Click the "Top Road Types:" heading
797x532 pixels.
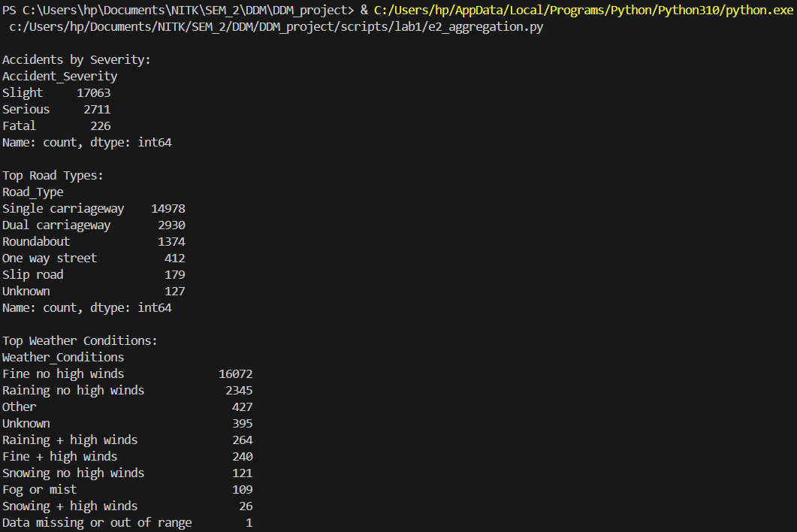coord(53,175)
